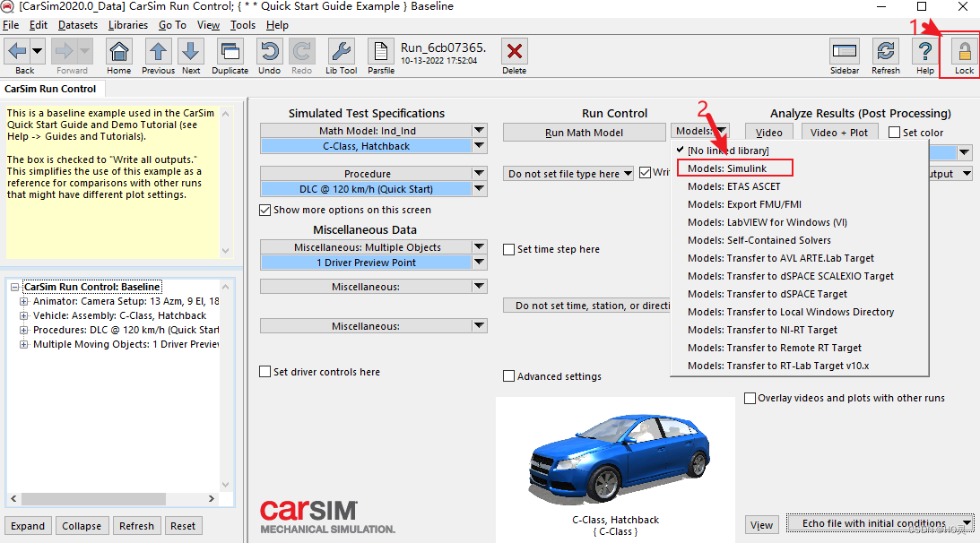Image resolution: width=980 pixels, height=543 pixels.
Task: Enable Set color checkbox
Action: (895, 133)
